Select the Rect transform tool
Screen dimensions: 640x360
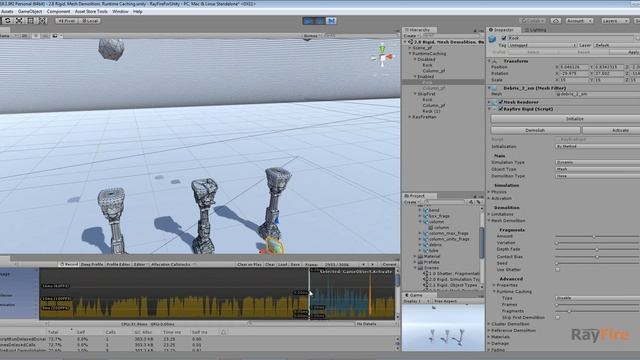[x=31, y=20]
